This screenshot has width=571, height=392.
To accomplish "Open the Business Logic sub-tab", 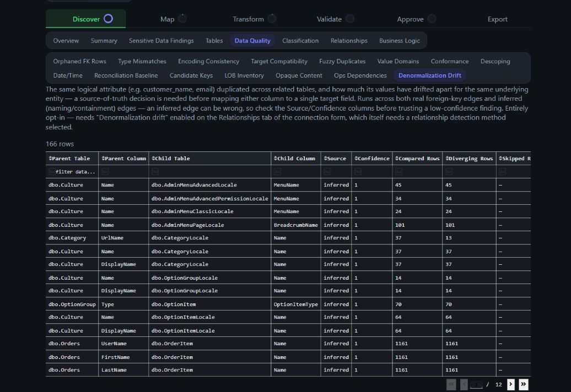I will point(400,41).
